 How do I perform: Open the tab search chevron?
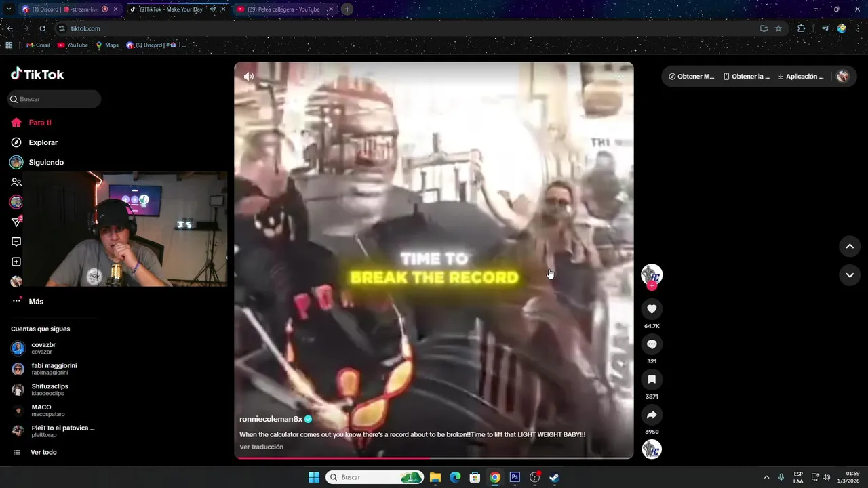pyautogui.click(x=9, y=9)
